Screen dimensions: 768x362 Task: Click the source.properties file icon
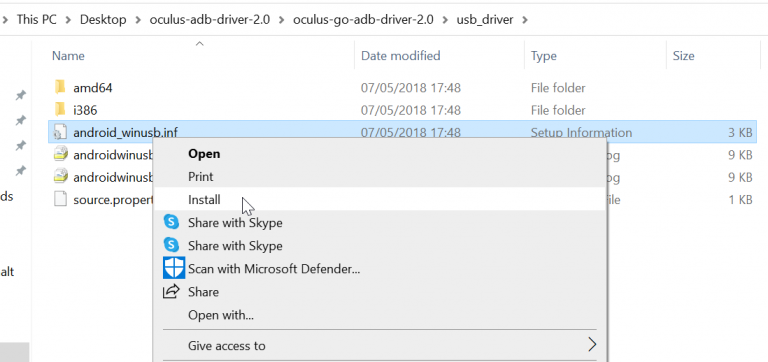[60, 199]
